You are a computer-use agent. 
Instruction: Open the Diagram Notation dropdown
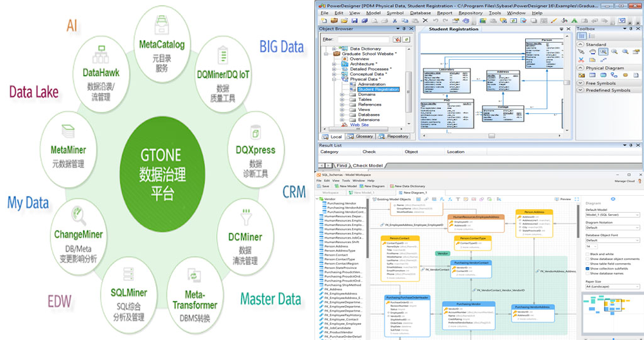click(x=613, y=227)
